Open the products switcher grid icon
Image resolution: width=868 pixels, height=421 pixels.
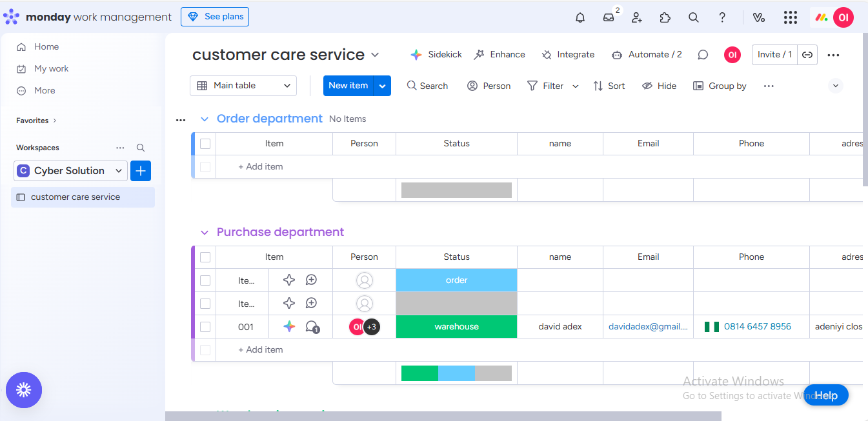pos(791,17)
